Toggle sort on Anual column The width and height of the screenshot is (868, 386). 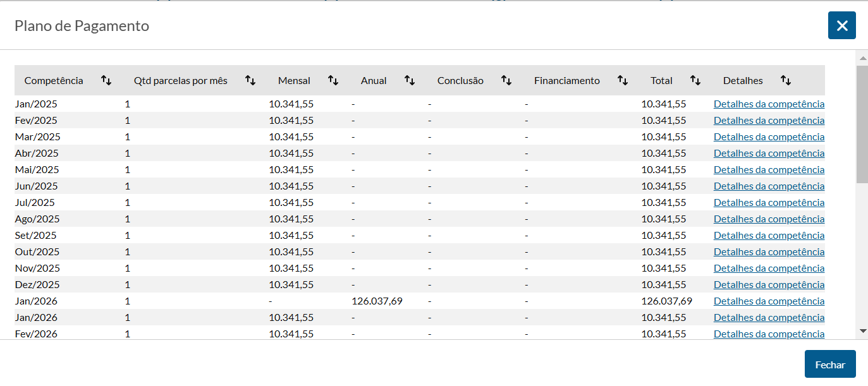point(410,80)
